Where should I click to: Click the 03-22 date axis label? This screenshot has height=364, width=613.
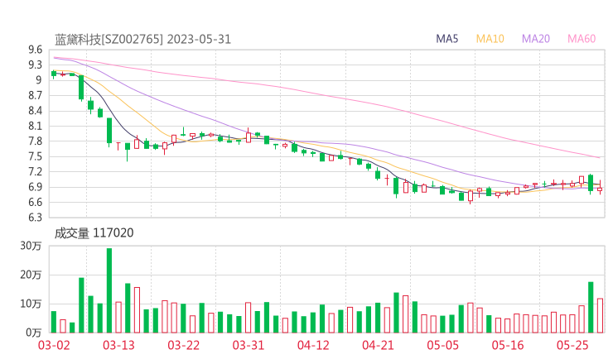pyautogui.click(x=183, y=345)
